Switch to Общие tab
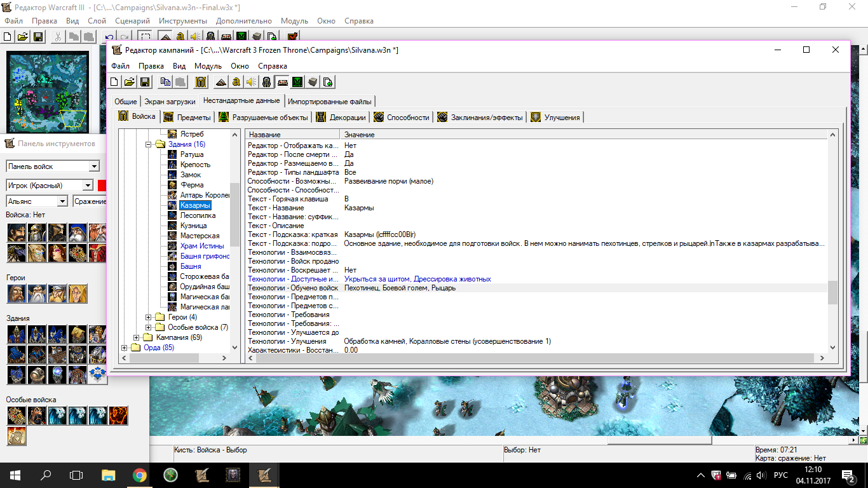This screenshot has height=488, width=868. 126,102
